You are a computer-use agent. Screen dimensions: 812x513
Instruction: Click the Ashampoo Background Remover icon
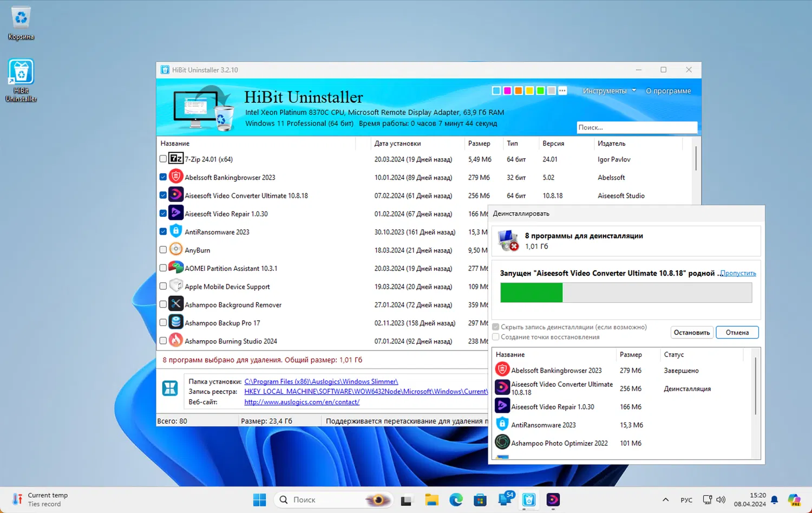[176, 304]
